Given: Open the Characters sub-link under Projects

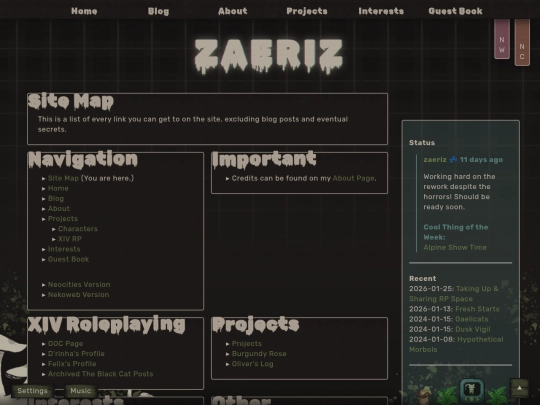Looking at the screenshot, I should click(x=78, y=229).
